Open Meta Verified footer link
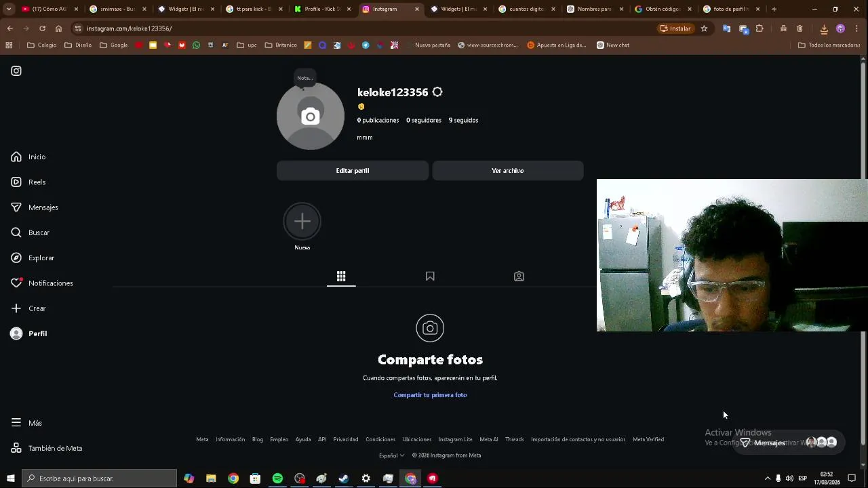This screenshot has height=488, width=868. click(x=648, y=440)
